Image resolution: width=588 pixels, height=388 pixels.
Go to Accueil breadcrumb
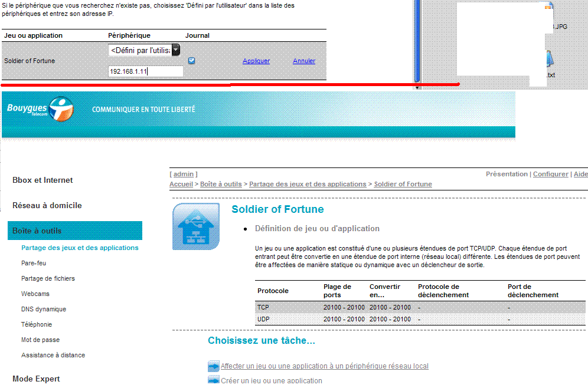coord(181,184)
